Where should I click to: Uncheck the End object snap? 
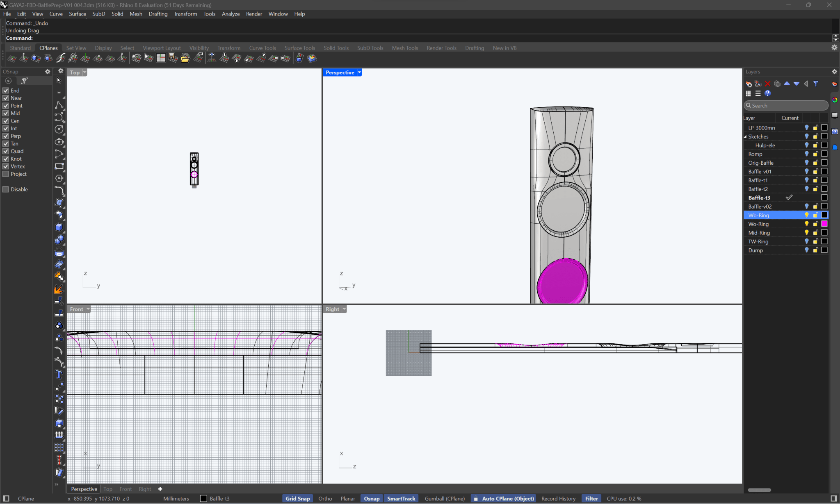[x=6, y=91]
